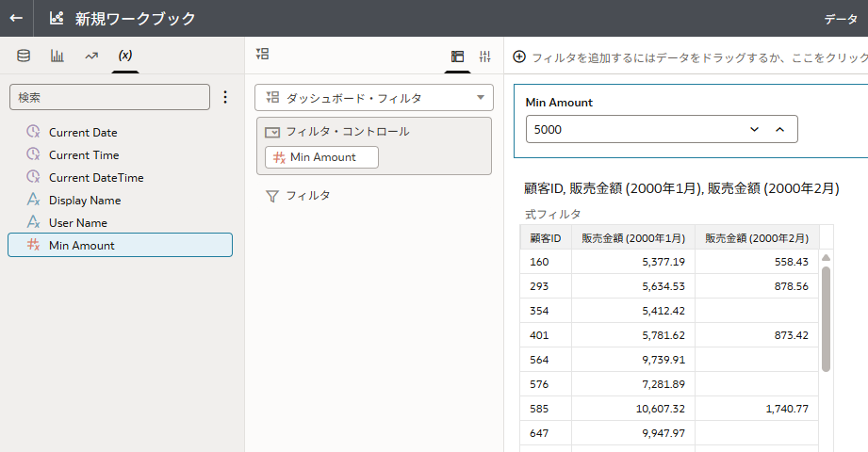This screenshot has width=868, height=452.
Task: Select Min Amount in the parameter list
Action: click(120, 245)
